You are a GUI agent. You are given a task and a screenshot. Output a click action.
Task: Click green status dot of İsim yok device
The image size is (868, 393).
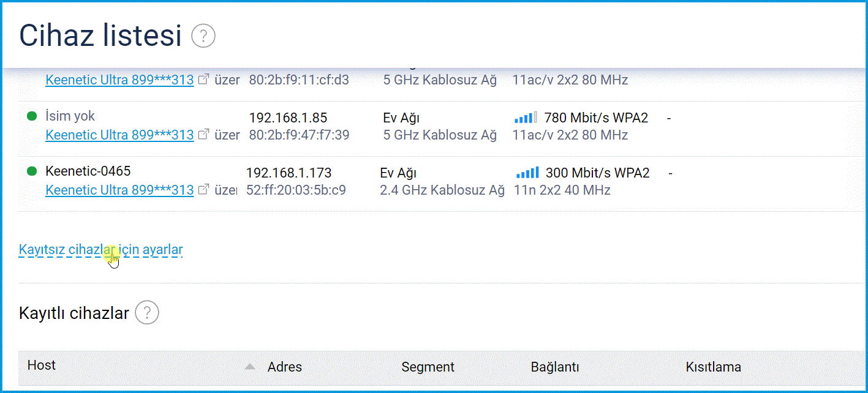[x=32, y=116]
